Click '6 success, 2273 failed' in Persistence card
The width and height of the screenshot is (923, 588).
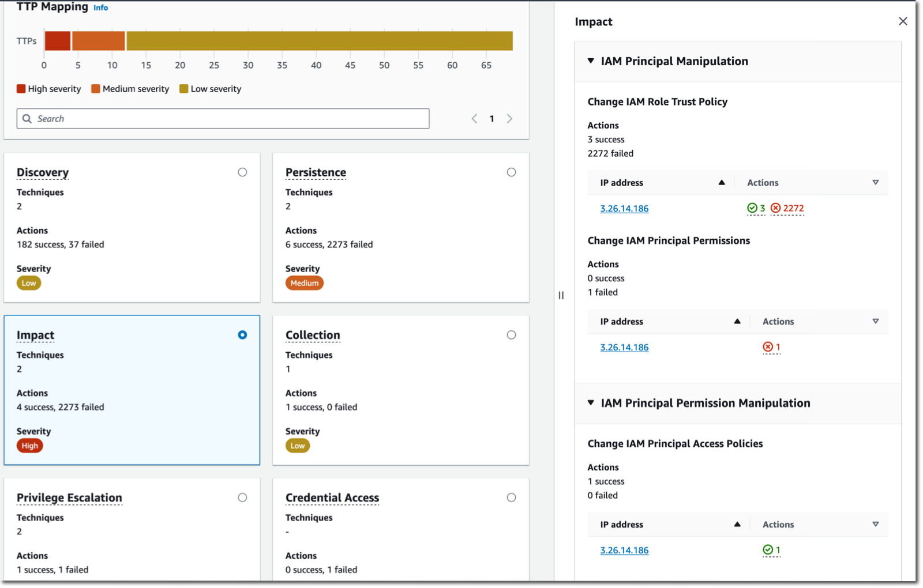click(329, 244)
